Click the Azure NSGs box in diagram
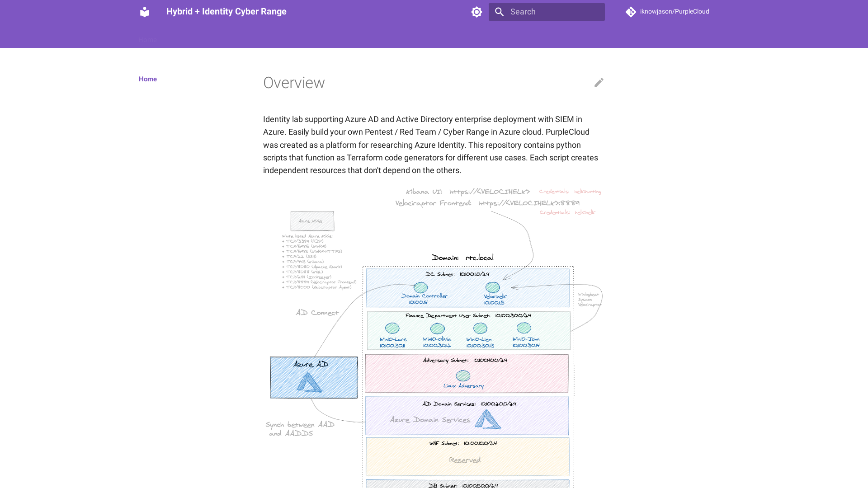Image resolution: width=868 pixels, height=488 pixels. [x=312, y=221]
